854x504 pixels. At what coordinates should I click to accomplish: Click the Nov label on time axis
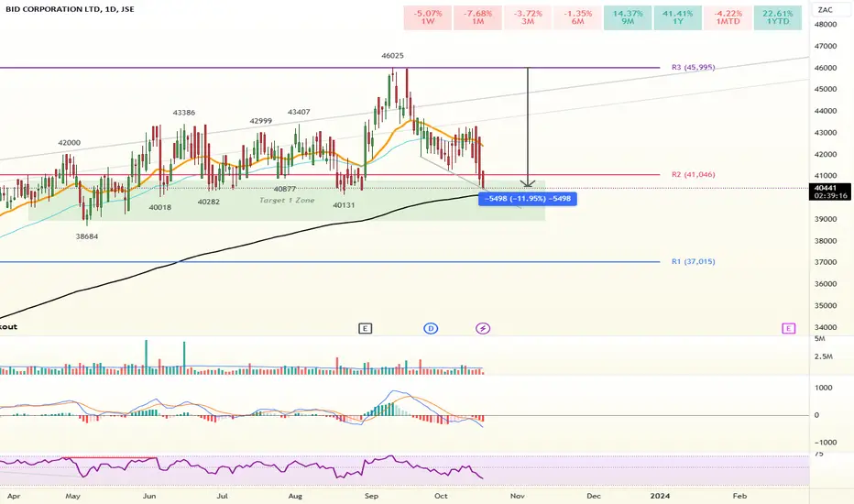518,496
